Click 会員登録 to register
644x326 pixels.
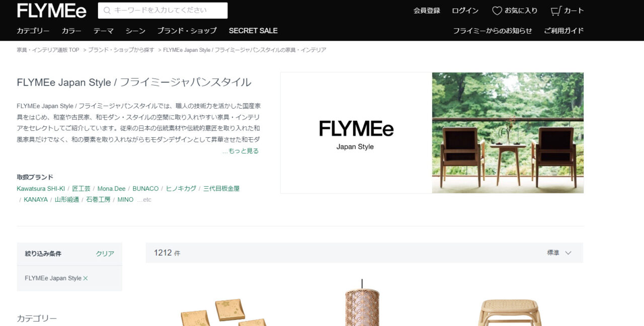pyautogui.click(x=427, y=11)
